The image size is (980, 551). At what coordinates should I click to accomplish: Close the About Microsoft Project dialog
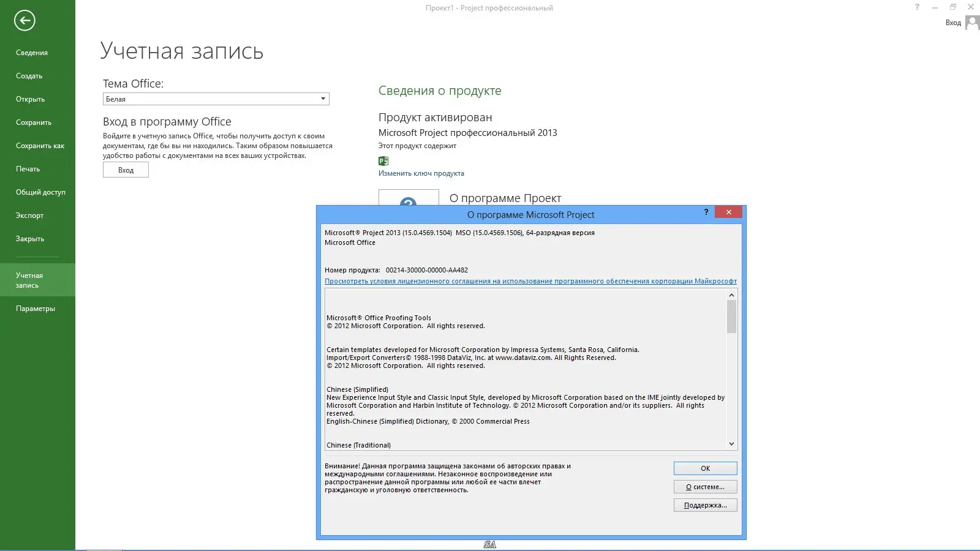[728, 212]
